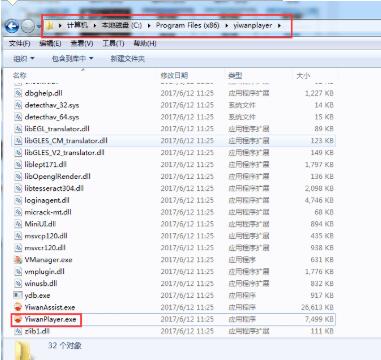This screenshot has width=381, height=360.
Task: Select the YiwanAssist.exe file icon
Action: click(18, 307)
